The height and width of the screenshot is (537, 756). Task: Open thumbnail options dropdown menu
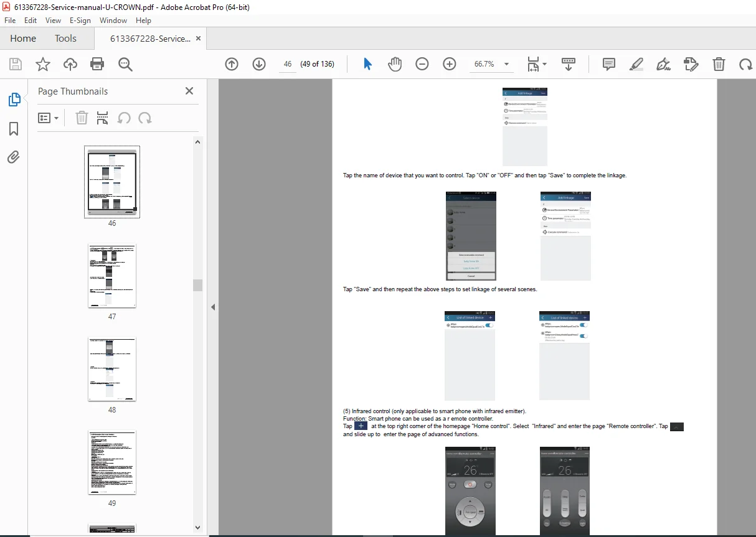click(49, 118)
